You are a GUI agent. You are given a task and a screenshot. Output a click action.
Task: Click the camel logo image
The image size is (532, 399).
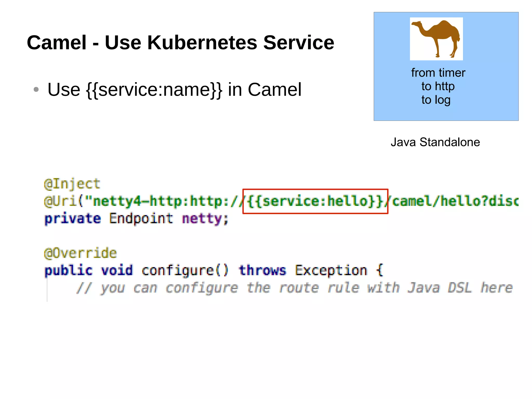pyautogui.click(x=436, y=39)
